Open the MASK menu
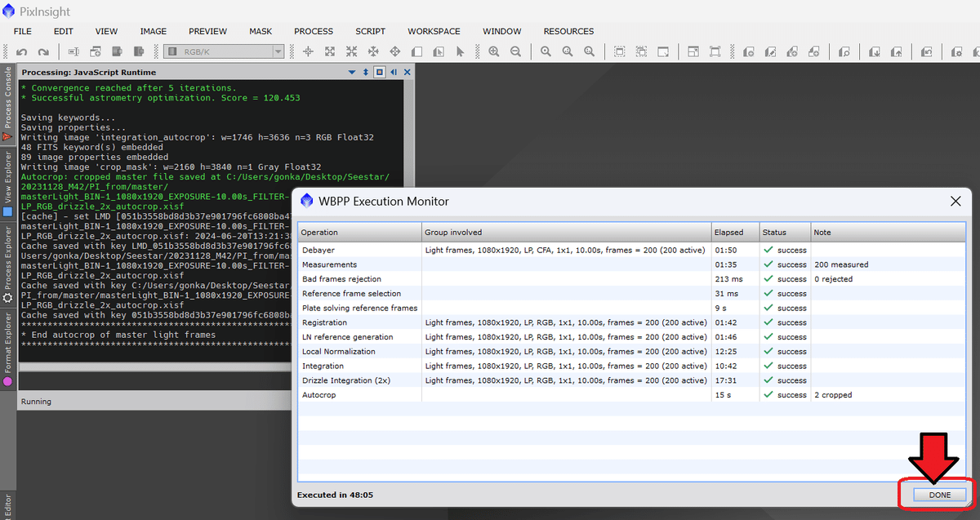980x520 pixels. coord(261,31)
